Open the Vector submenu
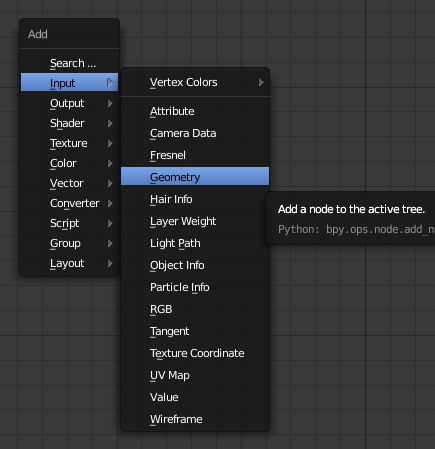This screenshot has width=435, height=449. (69, 183)
